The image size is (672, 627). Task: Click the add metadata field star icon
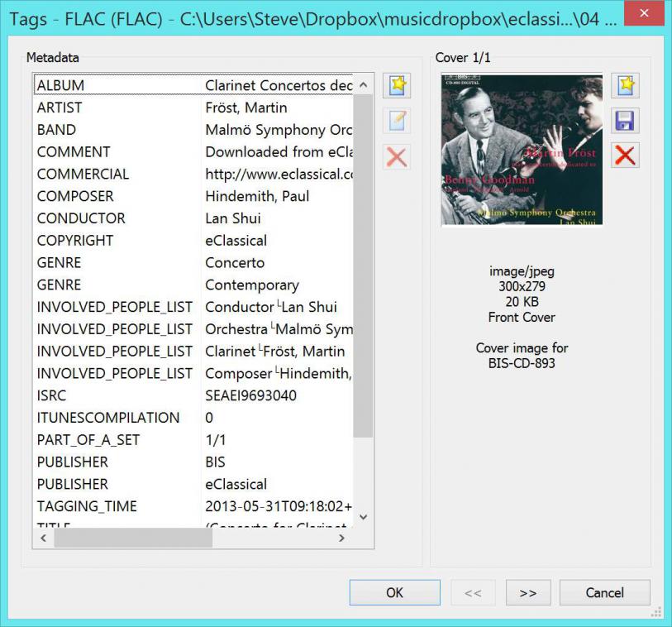pos(397,86)
